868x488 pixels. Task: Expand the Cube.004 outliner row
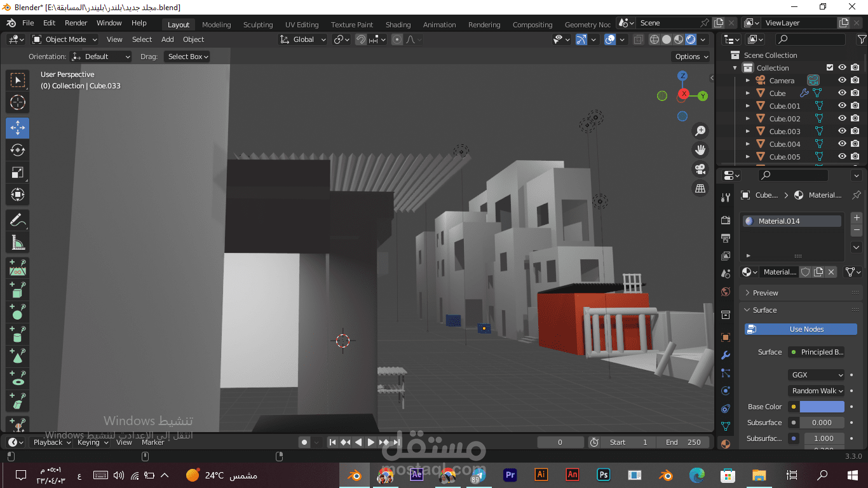click(748, 144)
